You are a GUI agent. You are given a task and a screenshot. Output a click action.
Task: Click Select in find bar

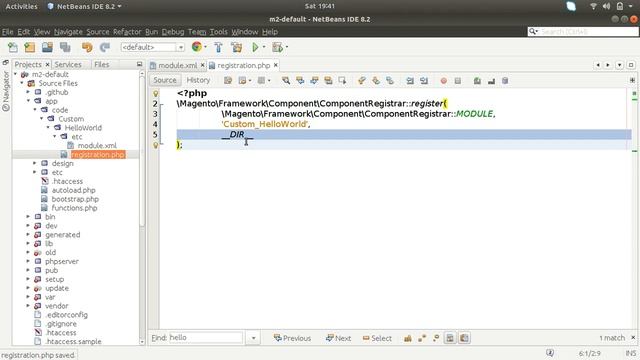[x=377, y=338]
